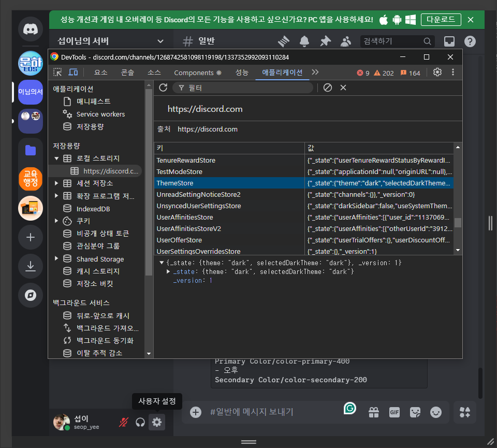Open threads icon in channel header
The image size is (497, 448).
click(x=284, y=41)
